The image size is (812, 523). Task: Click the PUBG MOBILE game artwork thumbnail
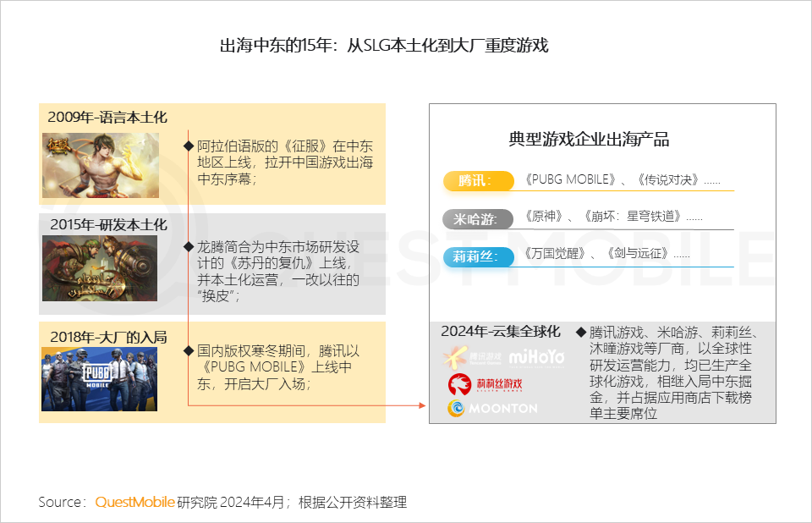click(100, 378)
